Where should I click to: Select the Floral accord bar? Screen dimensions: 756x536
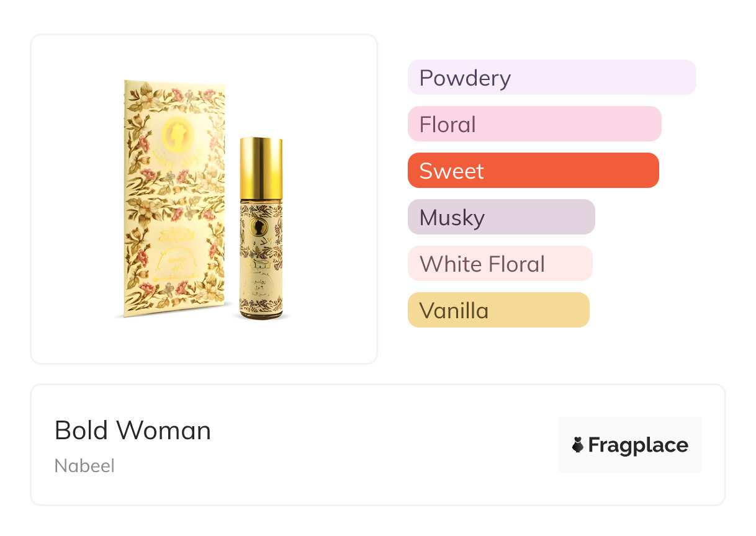[534, 124]
